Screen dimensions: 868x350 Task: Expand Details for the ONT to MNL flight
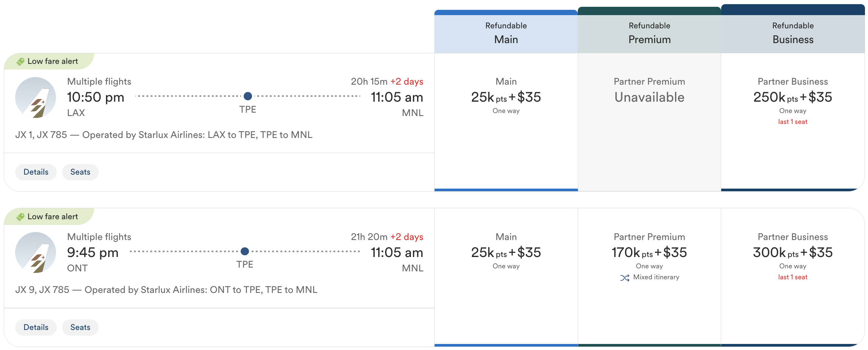click(36, 327)
